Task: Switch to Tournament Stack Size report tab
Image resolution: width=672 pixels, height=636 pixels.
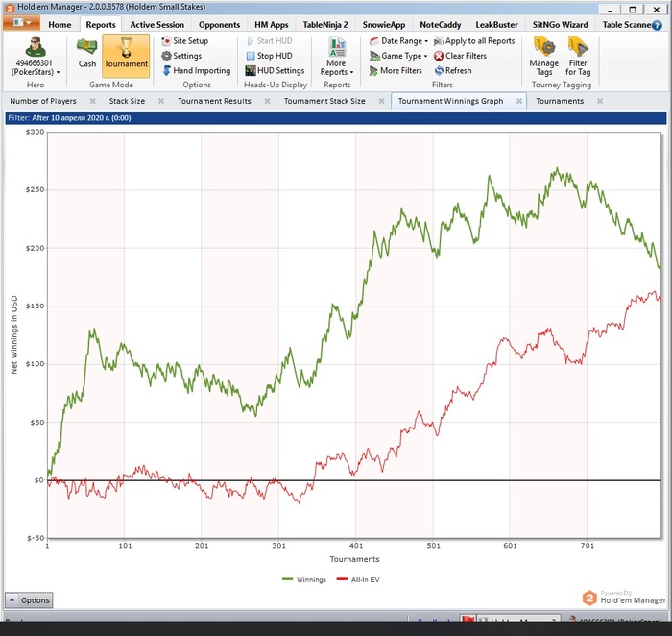Action: (x=324, y=101)
